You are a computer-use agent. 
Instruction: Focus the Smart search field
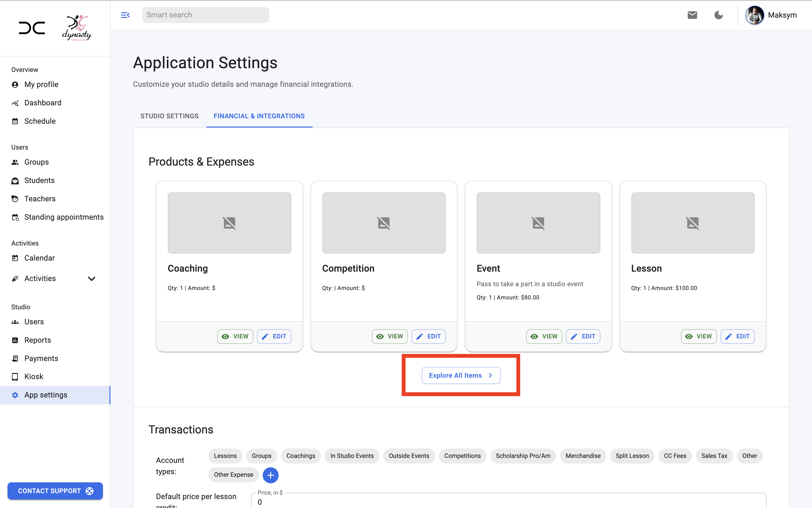pos(206,15)
